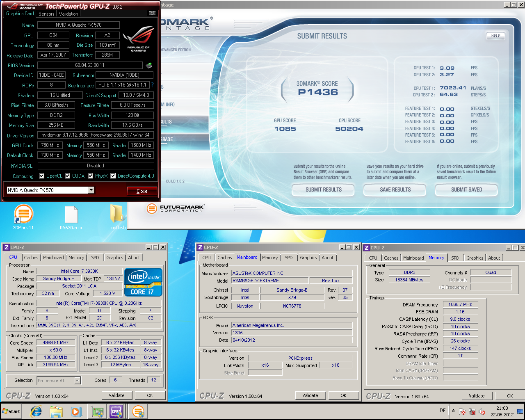
Task: Open the 3DMark 11 desktop shortcut
Action: point(23,217)
